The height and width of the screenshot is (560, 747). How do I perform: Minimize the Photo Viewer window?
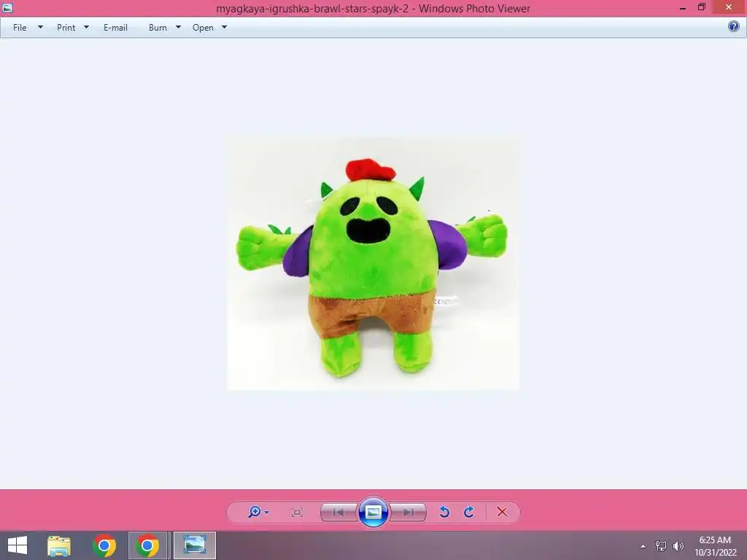(683, 8)
